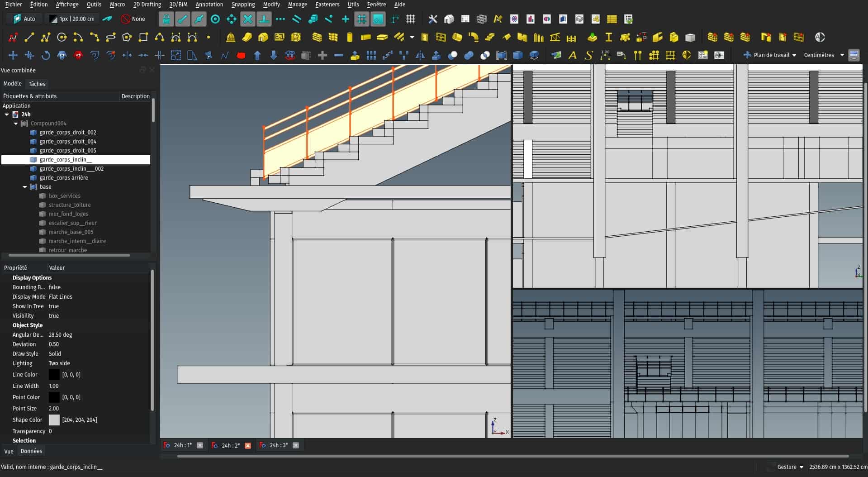868x477 pixels.
Task: Open the Arch Cut tool (scissors icon)
Action: pos(432,19)
